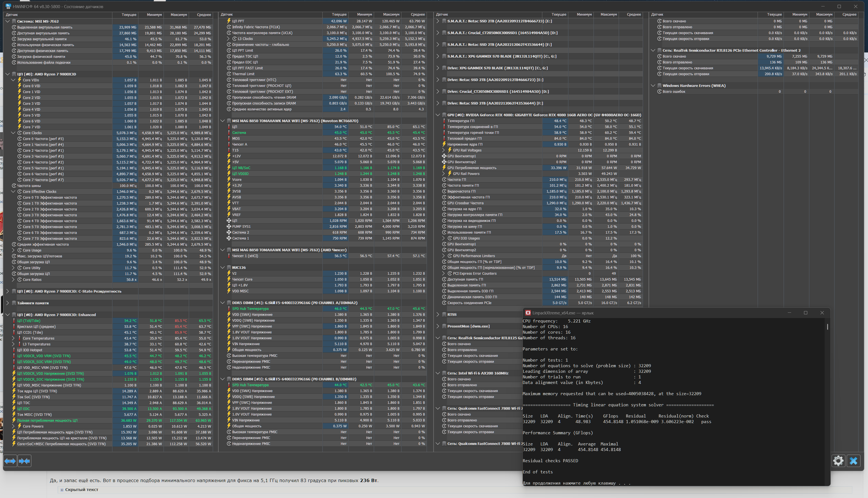Click the GPU Вентилятор1 fan icon
This screenshot has height=498, width=868.
444,156
